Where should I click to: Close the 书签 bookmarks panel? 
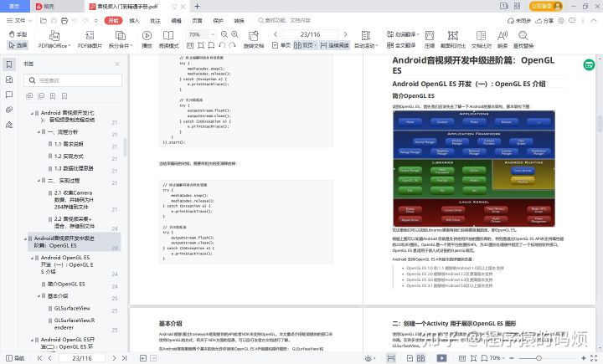tap(117, 64)
